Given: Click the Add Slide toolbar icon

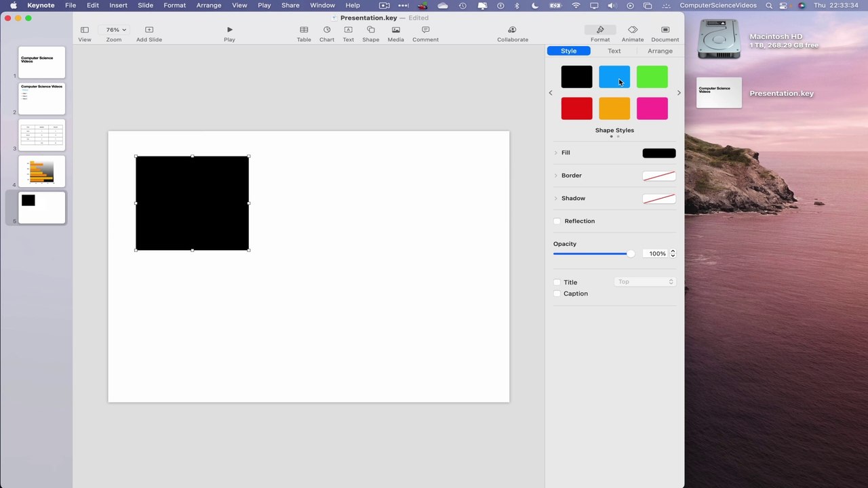Looking at the screenshot, I should 149,30.
